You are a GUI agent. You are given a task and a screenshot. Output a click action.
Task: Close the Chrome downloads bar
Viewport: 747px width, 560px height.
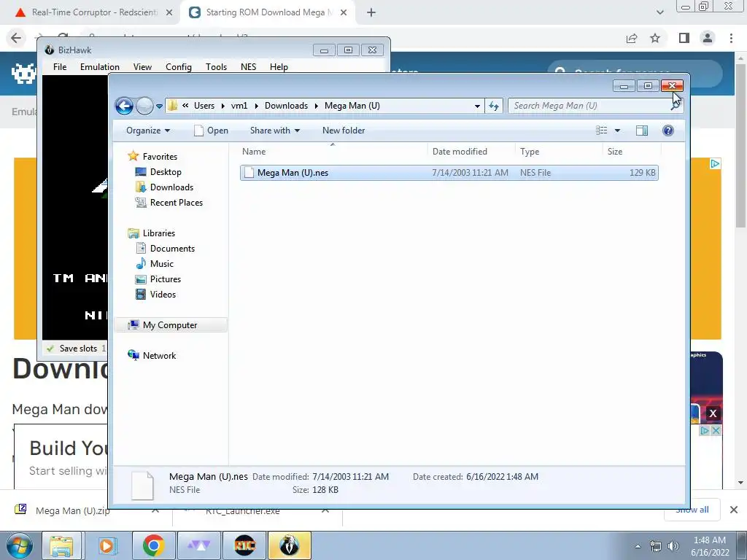coord(734,510)
